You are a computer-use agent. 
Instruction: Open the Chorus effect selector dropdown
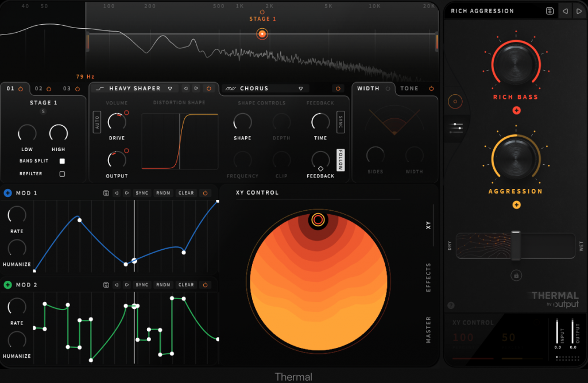click(301, 88)
